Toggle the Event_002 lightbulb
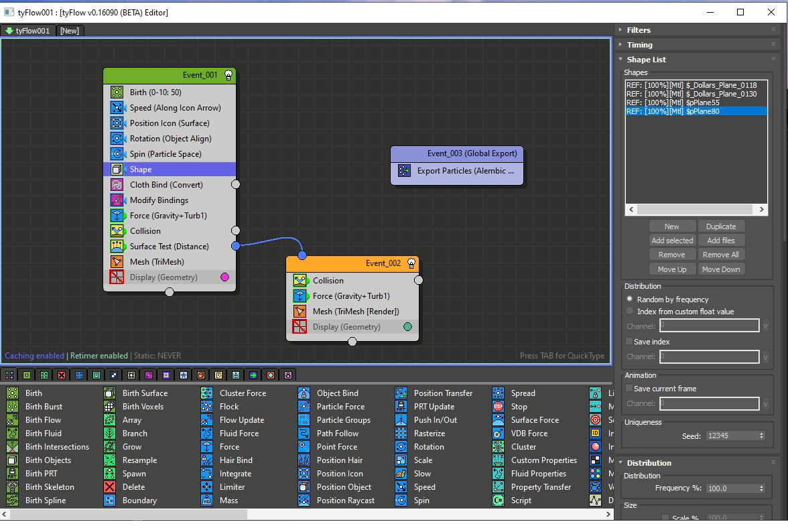788x532 pixels. [x=411, y=263]
